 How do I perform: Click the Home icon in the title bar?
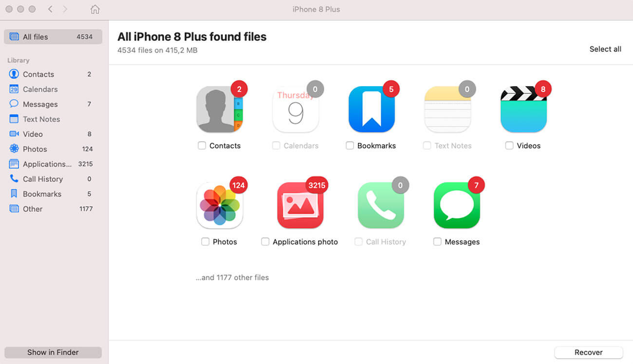pos(95,9)
